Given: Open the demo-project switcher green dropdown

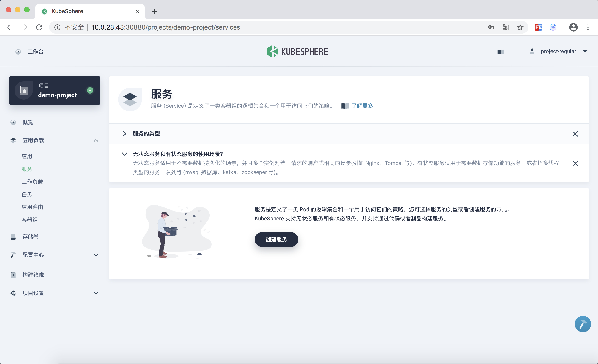Looking at the screenshot, I should [x=90, y=90].
